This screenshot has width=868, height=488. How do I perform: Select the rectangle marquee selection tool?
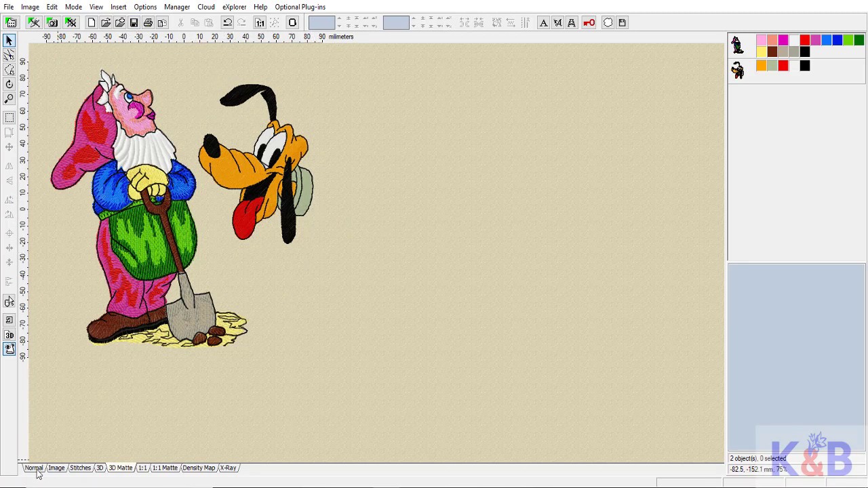(x=9, y=118)
